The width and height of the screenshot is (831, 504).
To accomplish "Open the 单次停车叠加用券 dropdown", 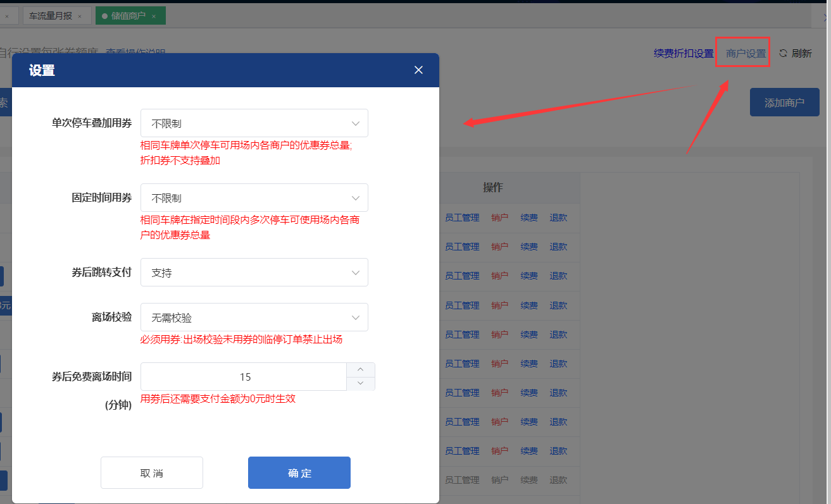I will tap(254, 123).
